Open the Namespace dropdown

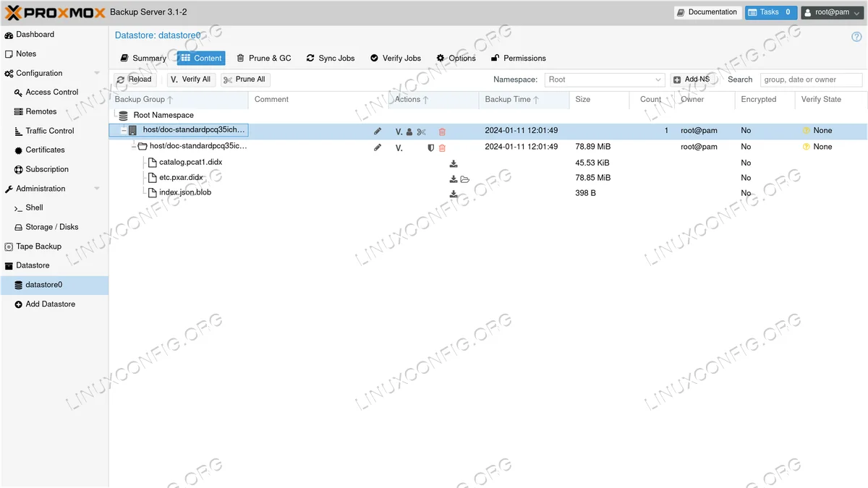point(658,80)
